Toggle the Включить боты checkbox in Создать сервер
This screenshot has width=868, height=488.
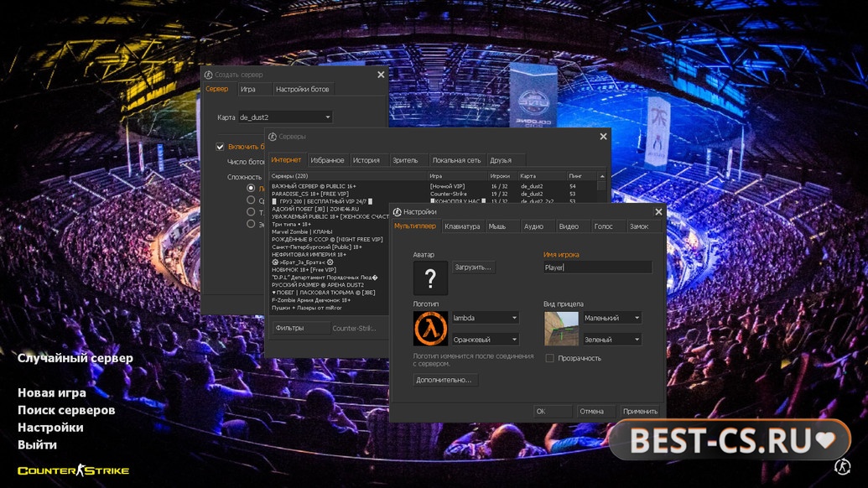point(220,147)
